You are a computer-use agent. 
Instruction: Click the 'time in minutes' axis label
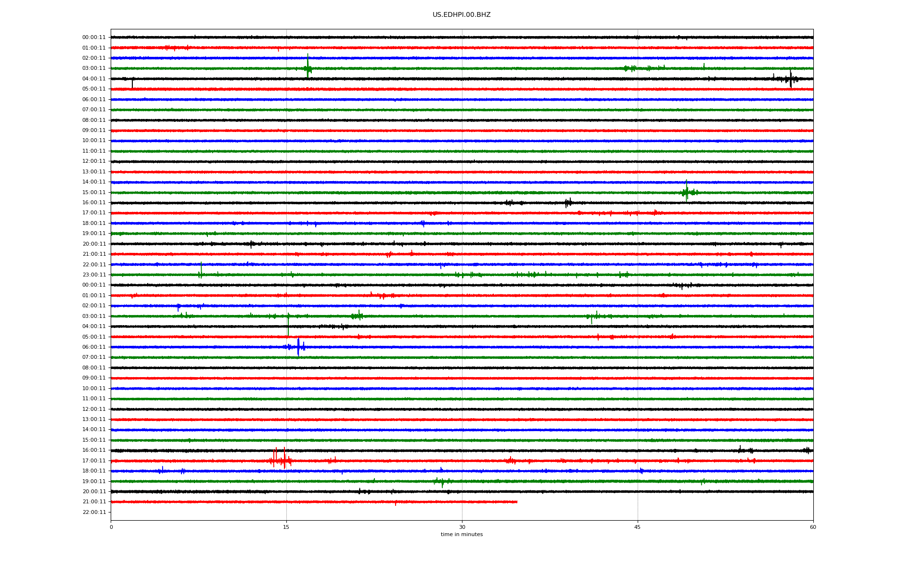pos(461,535)
